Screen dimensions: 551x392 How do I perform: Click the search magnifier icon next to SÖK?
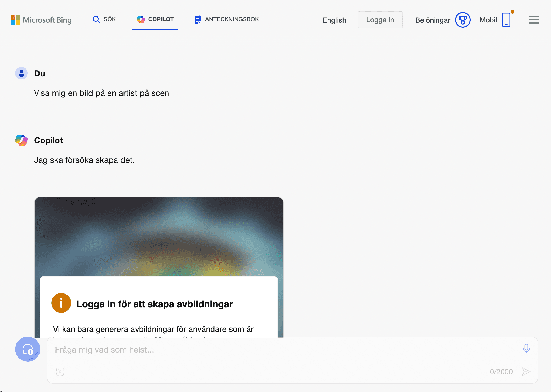pyautogui.click(x=96, y=20)
